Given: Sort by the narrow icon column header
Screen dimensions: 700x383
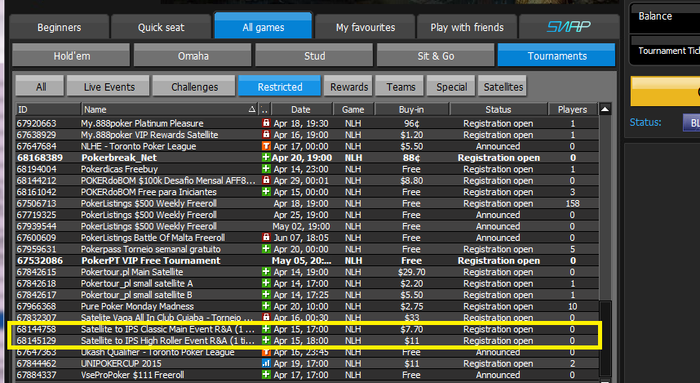Looking at the screenshot, I should tap(265, 109).
